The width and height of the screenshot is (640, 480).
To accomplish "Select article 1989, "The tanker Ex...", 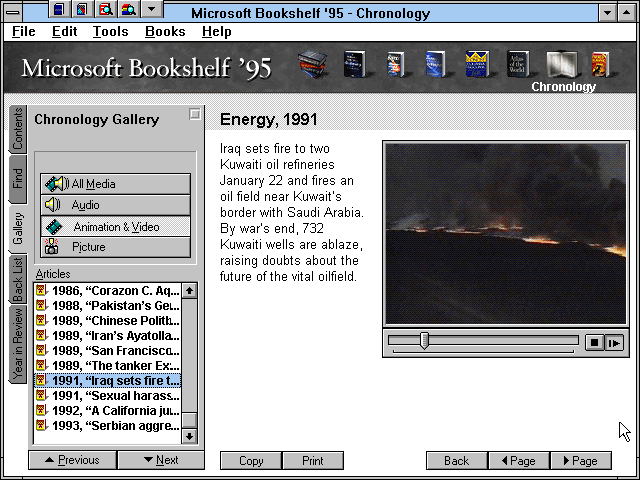I will [x=108, y=365].
